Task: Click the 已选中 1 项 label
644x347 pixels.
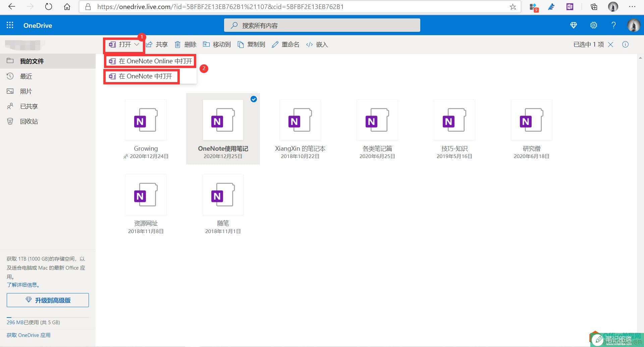Action: pyautogui.click(x=589, y=45)
